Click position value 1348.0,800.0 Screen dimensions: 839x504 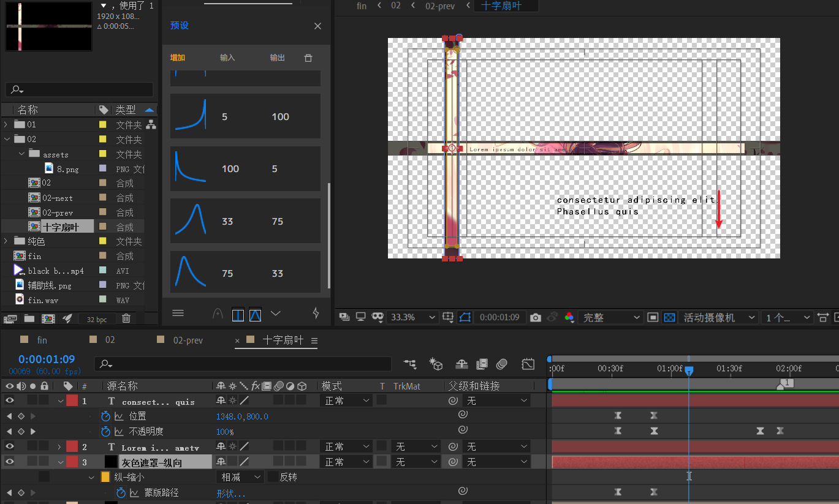(242, 416)
